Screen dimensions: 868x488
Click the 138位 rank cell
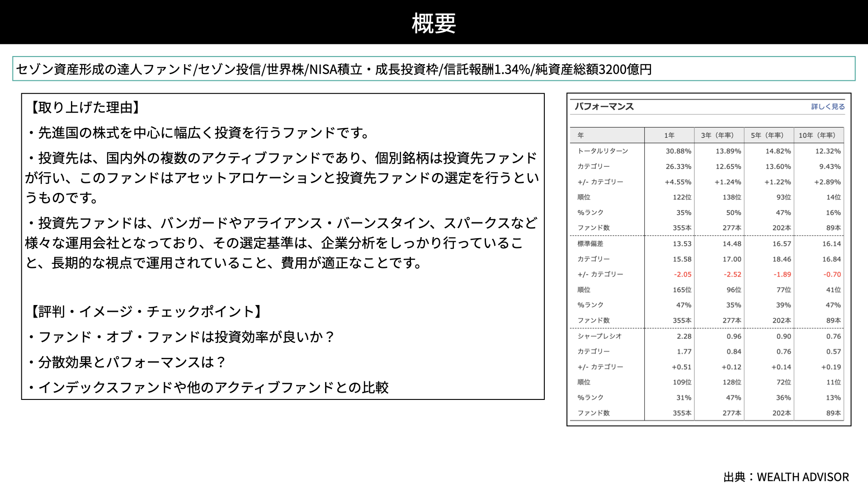click(x=731, y=197)
